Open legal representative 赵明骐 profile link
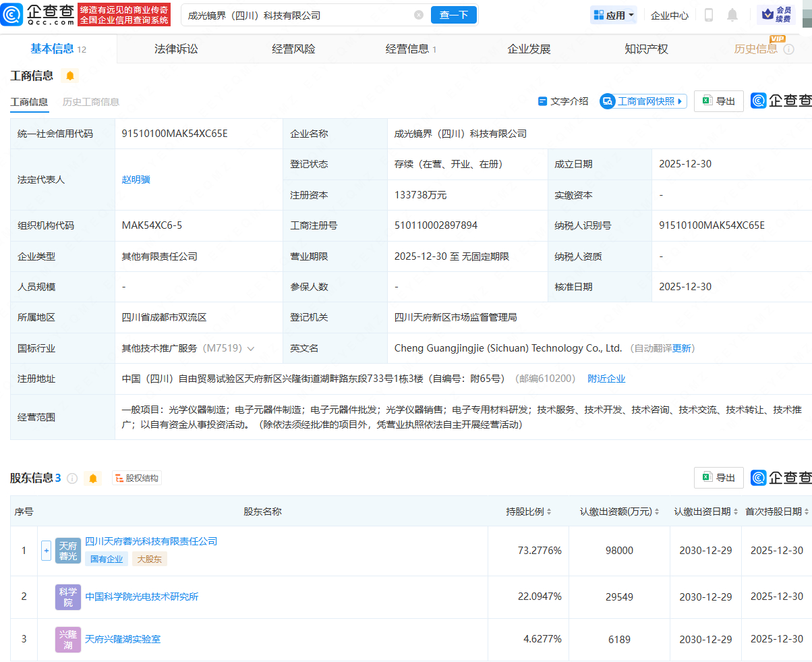812x662 pixels. pyautogui.click(x=135, y=179)
